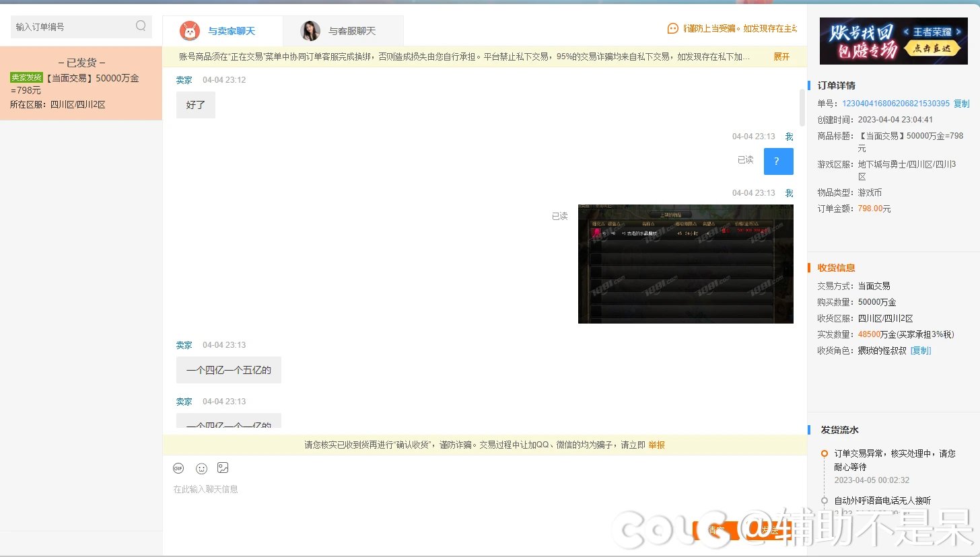This screenshot has height=557, width=980.
Task: Open the game screenshot image in chat
Action: point(685,264)
